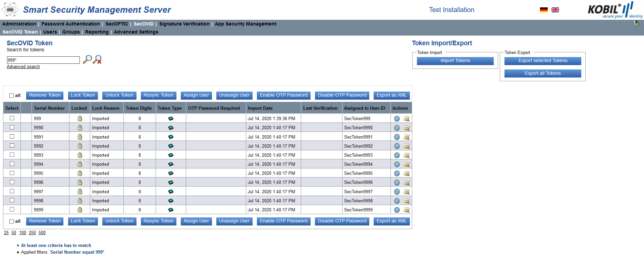Click the top Resync Token button
Viewport: 644px width, 257px height.
point(158,95)
